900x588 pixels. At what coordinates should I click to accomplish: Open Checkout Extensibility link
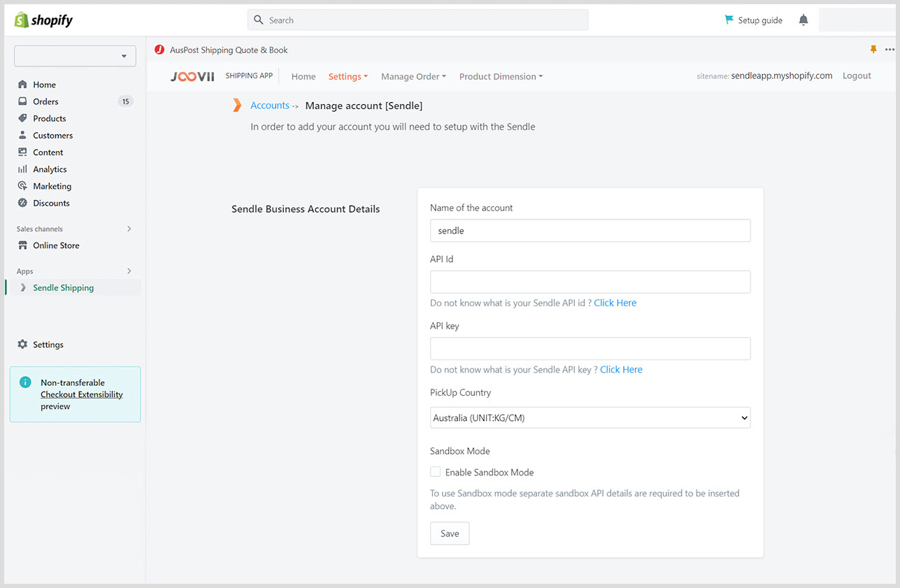[x=82, y=394]
